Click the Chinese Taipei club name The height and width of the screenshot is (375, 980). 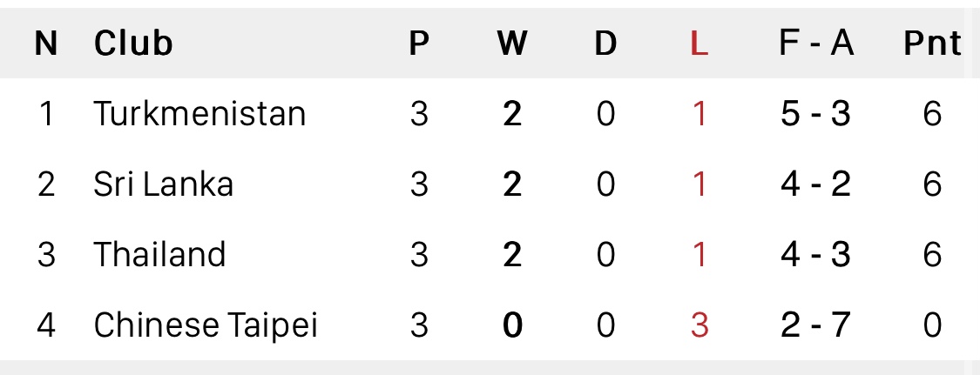point(206,325)
